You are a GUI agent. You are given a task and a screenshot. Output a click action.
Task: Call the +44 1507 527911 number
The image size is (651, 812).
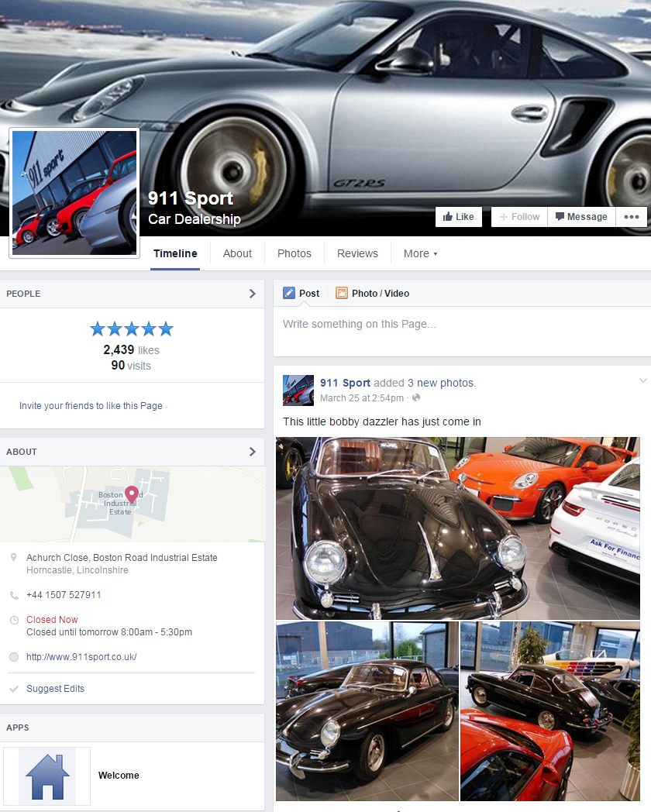[64, 595]
